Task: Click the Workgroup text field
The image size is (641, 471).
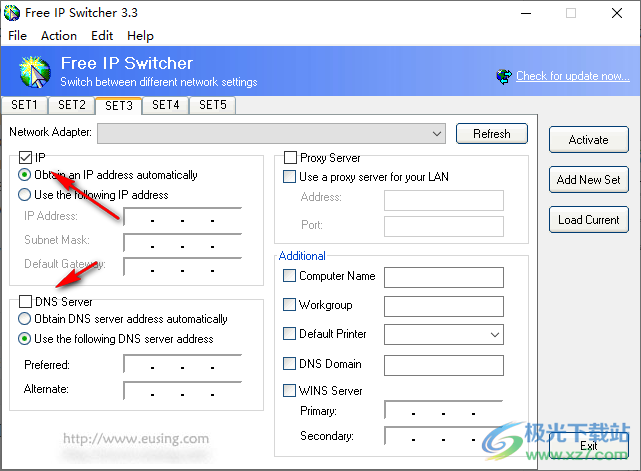Action: point(444,306)
